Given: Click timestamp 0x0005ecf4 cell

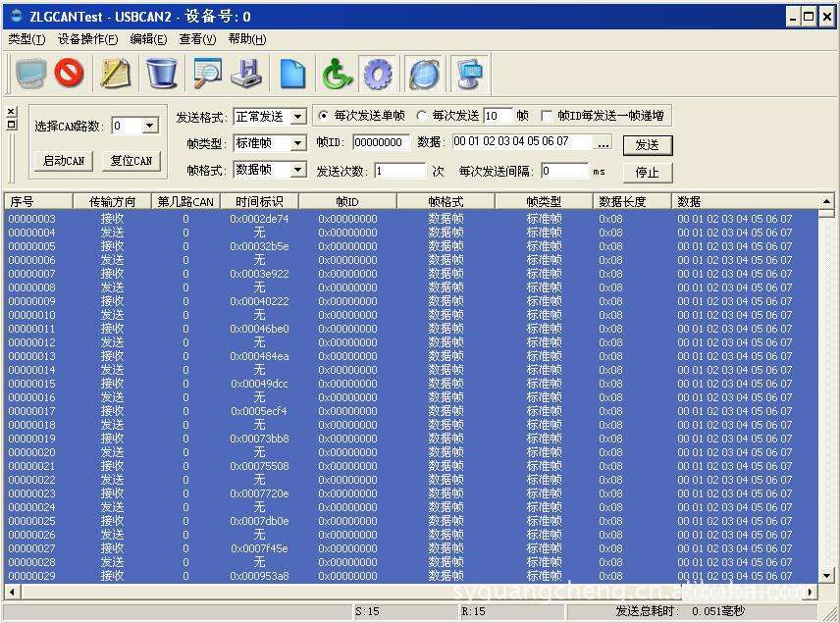Looking at the screenshot, I should click(259, 411).
